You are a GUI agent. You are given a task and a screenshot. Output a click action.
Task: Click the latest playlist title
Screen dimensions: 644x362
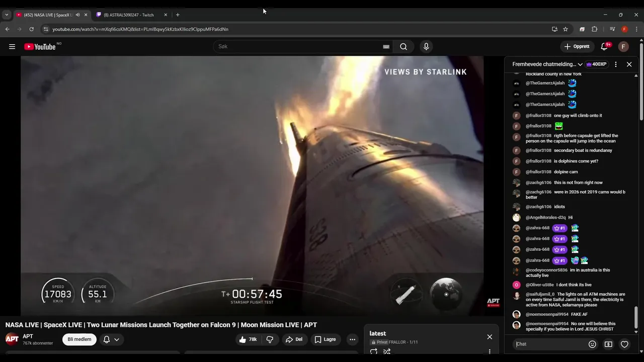(x=378, y=333)
